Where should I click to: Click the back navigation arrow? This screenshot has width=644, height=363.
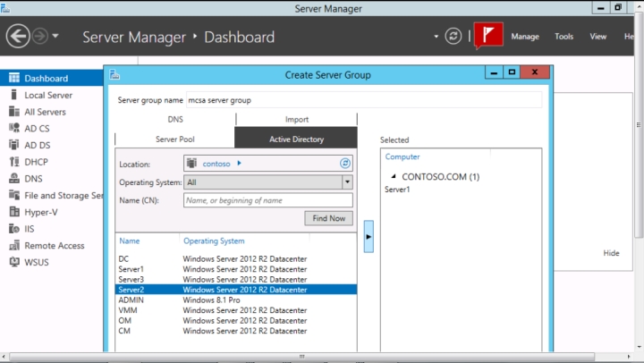click(x=18, y=36)
